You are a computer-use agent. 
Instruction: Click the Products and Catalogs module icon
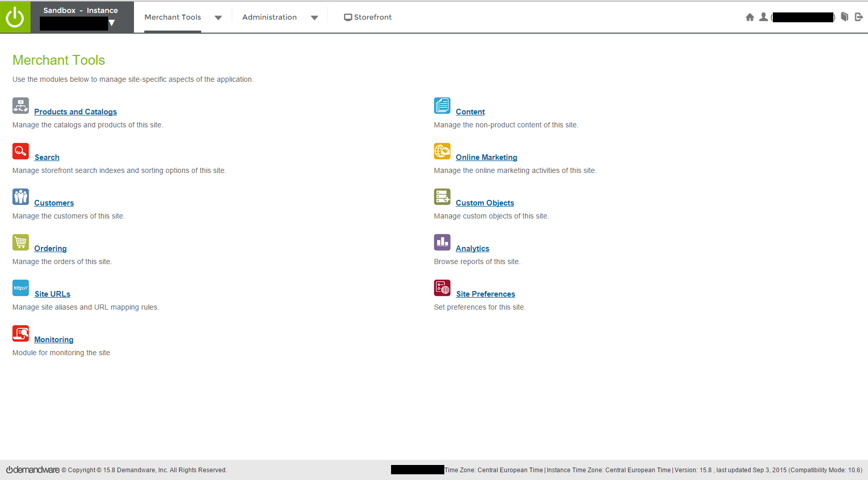point(21,106)
